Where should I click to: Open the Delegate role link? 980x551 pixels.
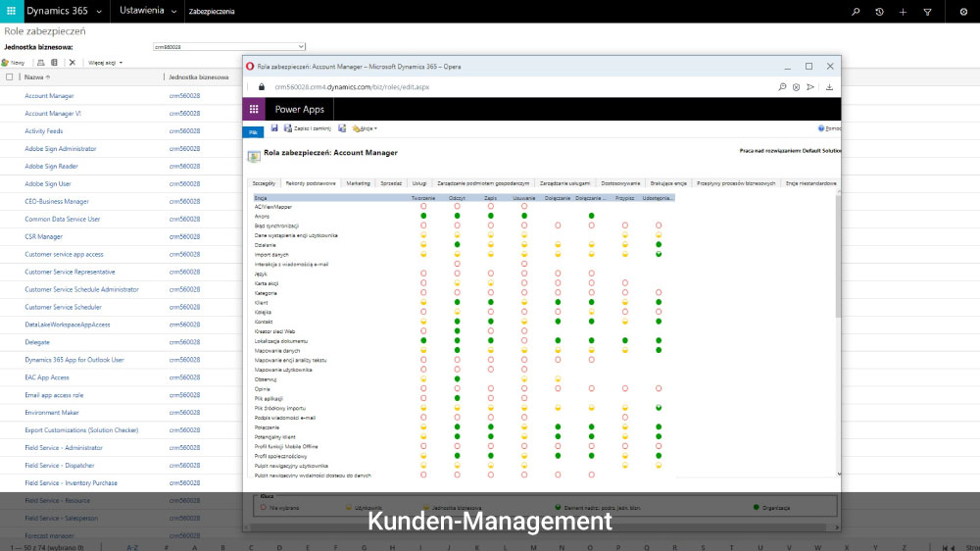tap(37, 342)
